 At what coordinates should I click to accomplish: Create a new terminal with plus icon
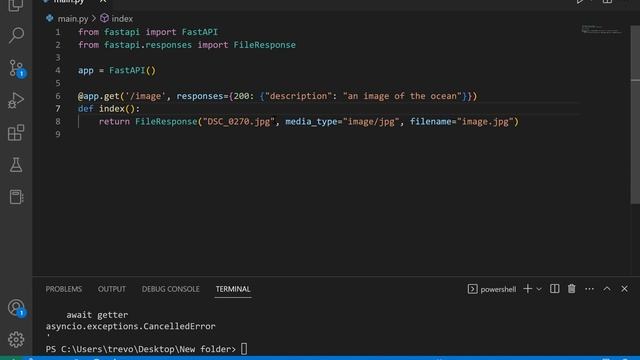click(527, 289)
